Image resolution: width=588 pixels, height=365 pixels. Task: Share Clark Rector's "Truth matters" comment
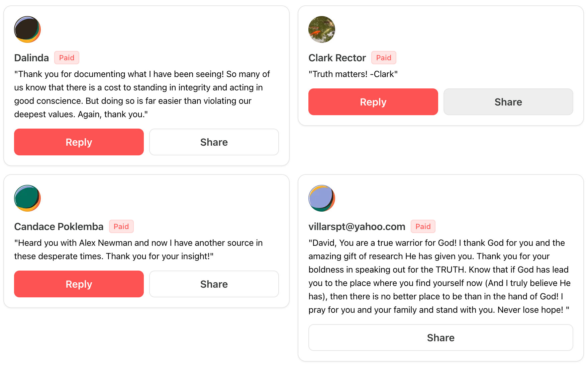508,102
